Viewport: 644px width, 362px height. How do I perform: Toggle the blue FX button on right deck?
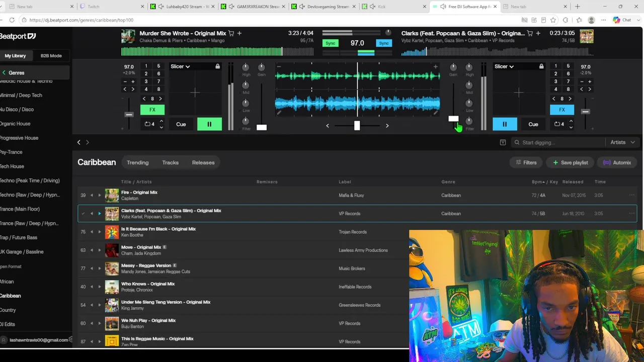click(562, 110)
